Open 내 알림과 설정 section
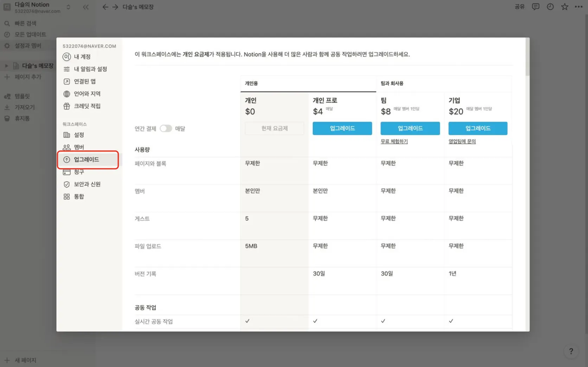588x367 pixels. point(90,69)
